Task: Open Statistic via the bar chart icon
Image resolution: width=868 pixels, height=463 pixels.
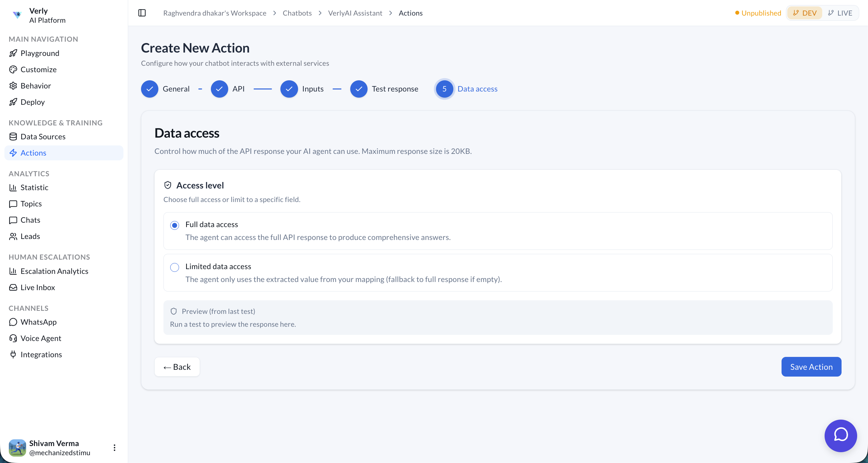Action: 13,187
